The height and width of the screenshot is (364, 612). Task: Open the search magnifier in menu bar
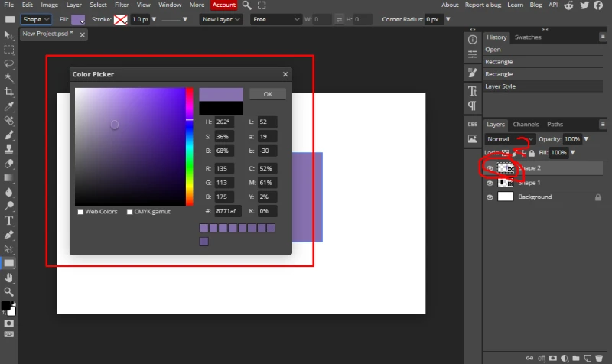pyautogui.click(x=246, y=5)
